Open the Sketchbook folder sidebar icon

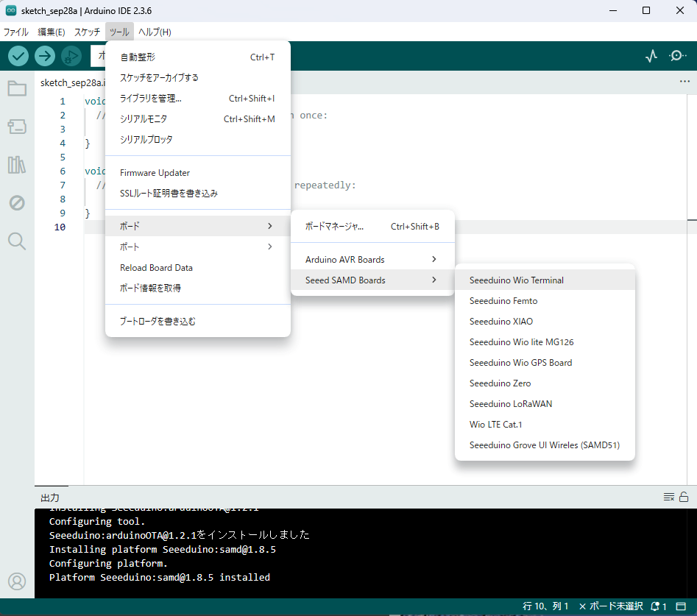click(17, 89)
